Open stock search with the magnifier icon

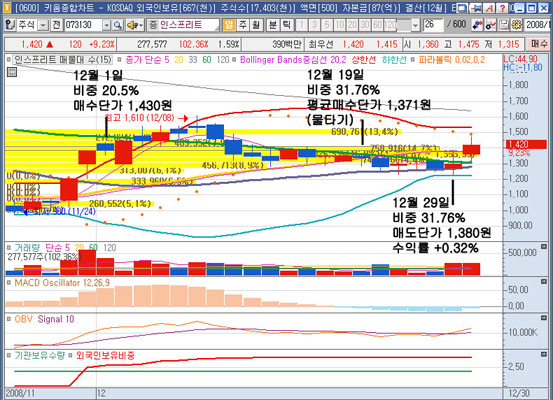118,25
